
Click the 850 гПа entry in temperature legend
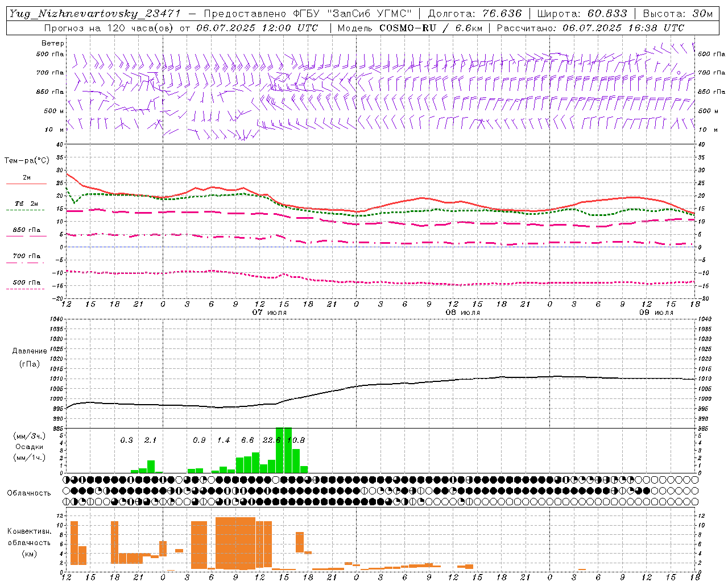[27, 230]
